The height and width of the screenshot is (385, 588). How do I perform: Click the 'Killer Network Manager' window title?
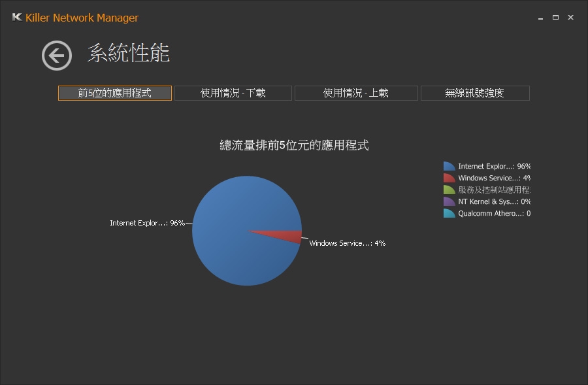(82, 18)
